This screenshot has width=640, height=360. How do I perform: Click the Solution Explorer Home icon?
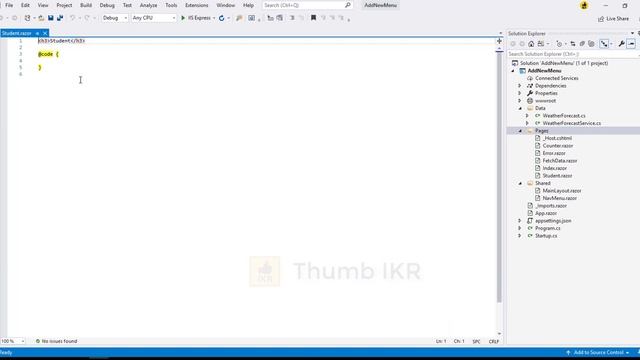click(531, 44)
